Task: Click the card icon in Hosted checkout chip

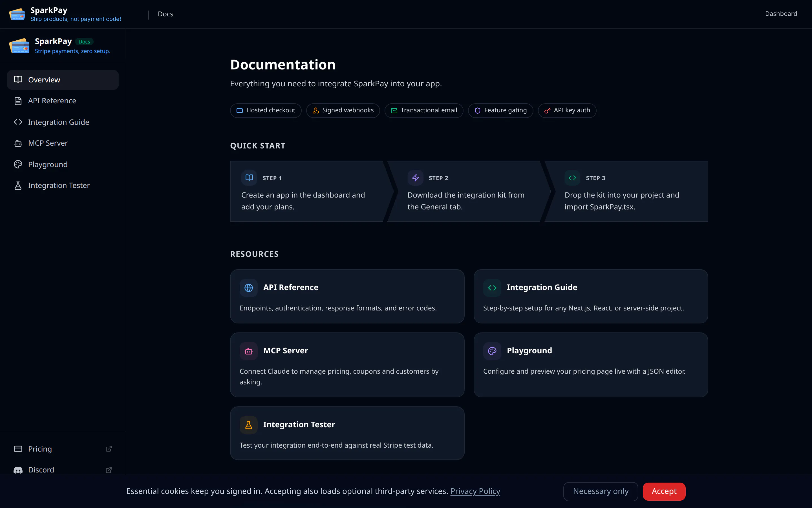Action: [240, 111]
